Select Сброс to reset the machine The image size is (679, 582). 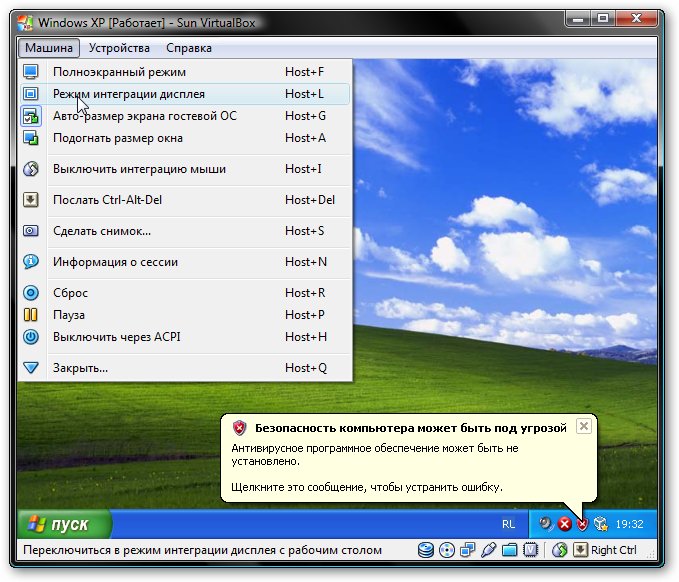point(185,293)
